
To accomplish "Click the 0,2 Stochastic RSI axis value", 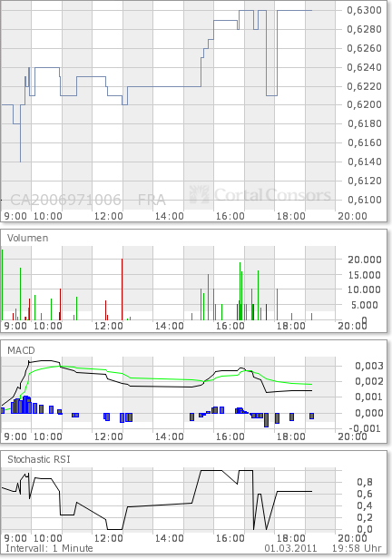I will (365, 517).
